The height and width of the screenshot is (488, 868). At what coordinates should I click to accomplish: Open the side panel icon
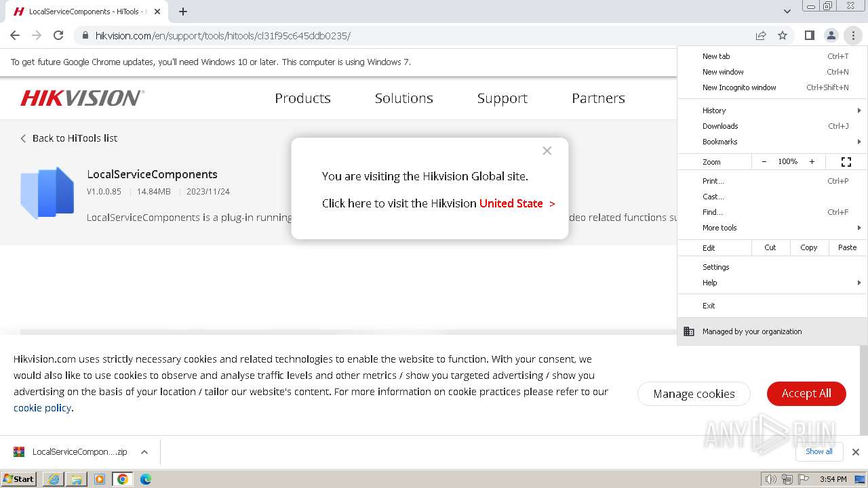pos(809,35)
